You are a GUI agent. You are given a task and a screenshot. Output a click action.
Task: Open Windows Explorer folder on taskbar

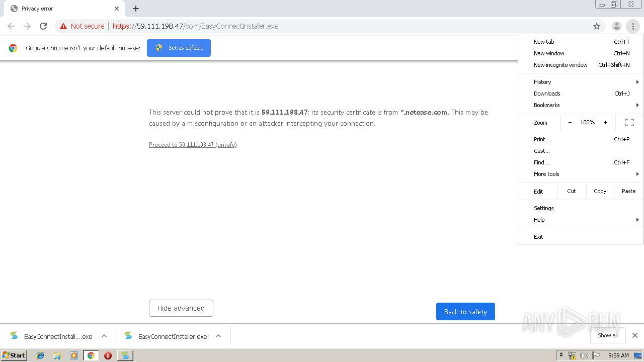coord(57,355)
